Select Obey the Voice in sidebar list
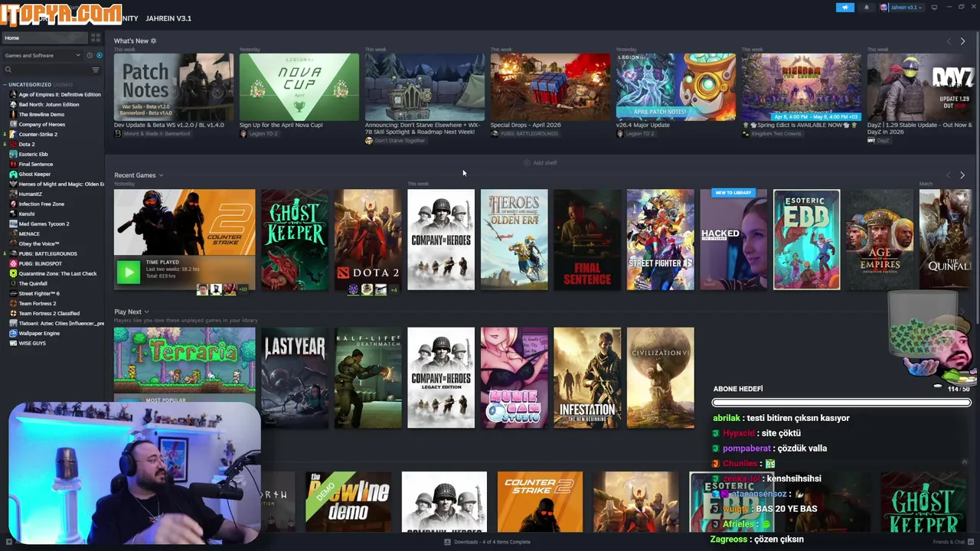Screen dimensions: 980x551 click(x=39, y=243)
